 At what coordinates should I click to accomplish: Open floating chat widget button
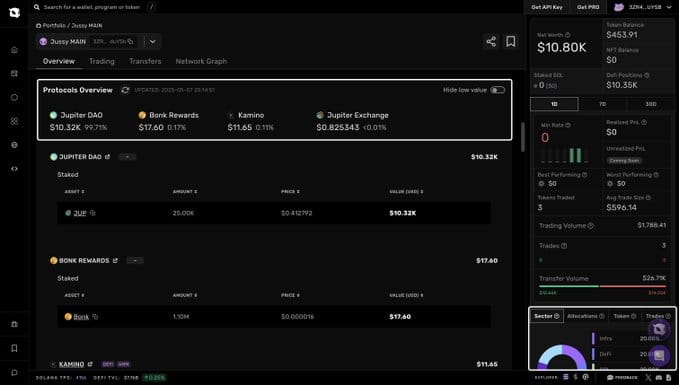pyautogui.click(x=659, y=356)
